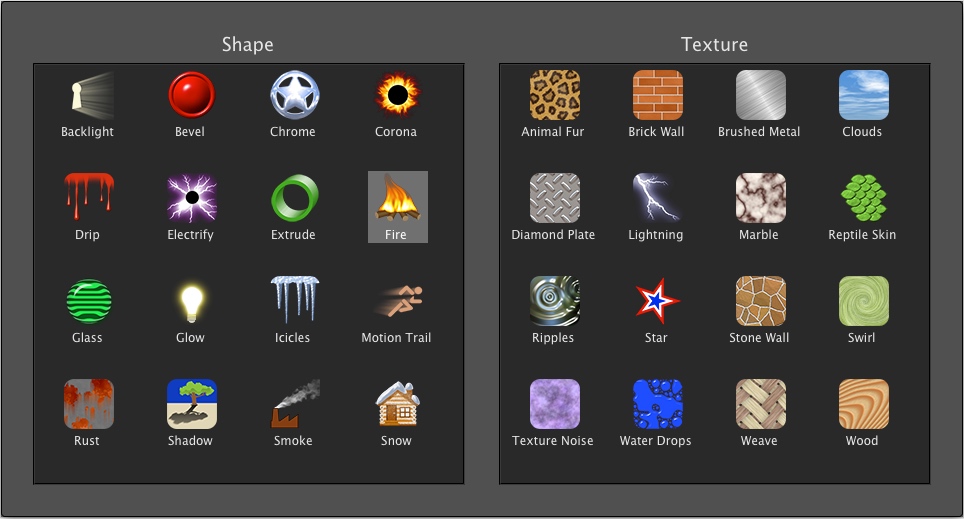This screenshot has height=519, width=964.
Task: Select the Snow cabin effect
Action: coord(397,404)
